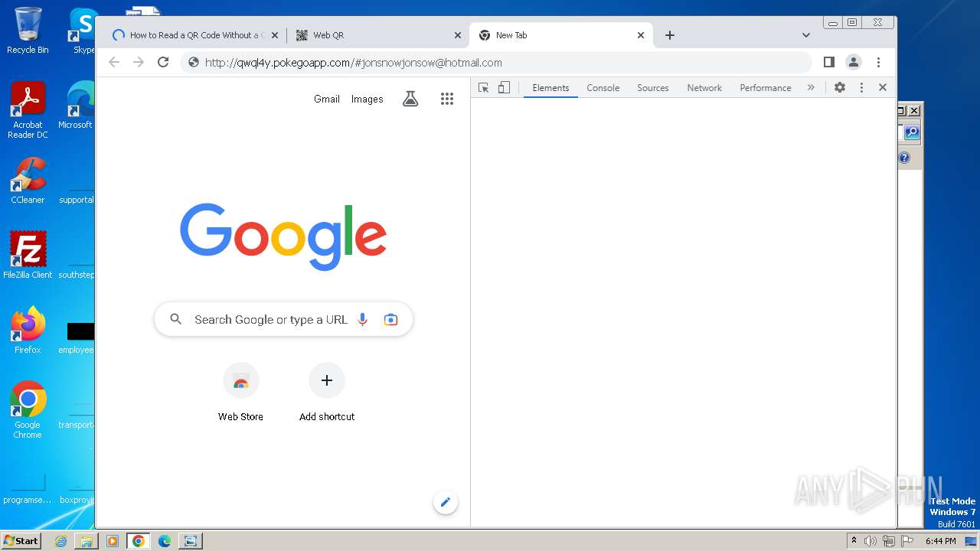This screenshot has height=551, width=980.
Task: Click Add shortcut button
Action: (x=327, y=393)
